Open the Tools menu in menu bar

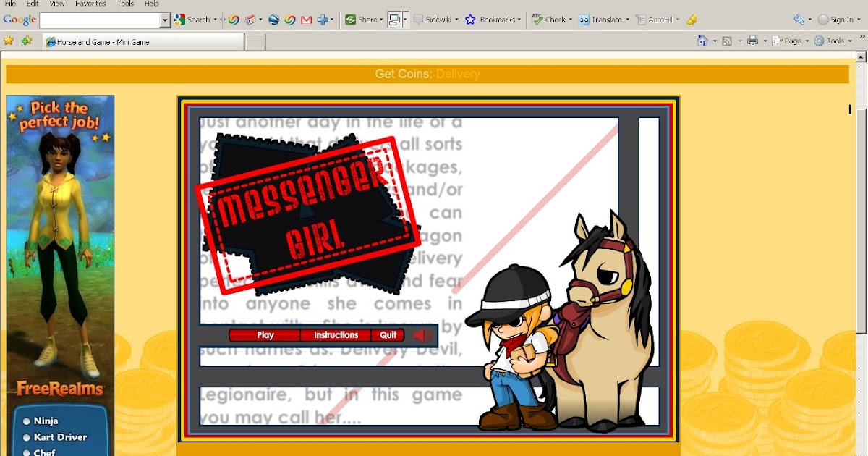[125, 4]
